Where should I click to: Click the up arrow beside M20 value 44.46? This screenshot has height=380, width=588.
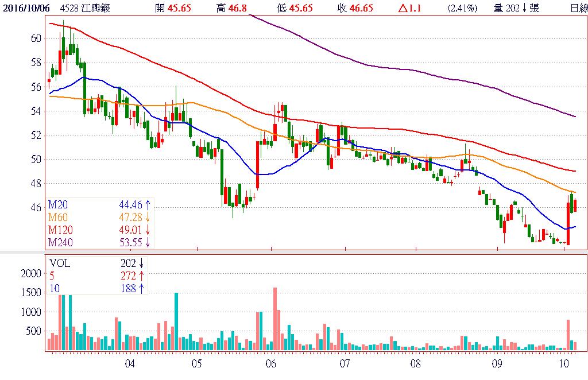[x=148, y=204]
